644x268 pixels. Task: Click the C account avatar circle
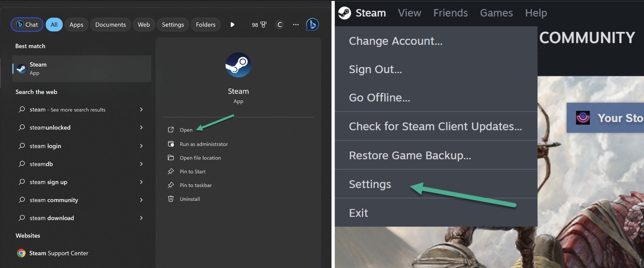coord(279,25)
